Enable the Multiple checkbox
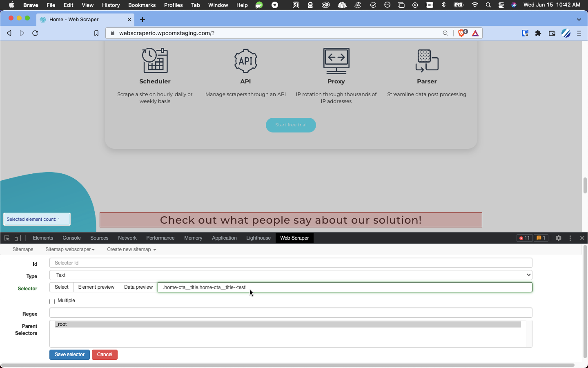This screenshot has width=588, height=368. pos(52,301)
